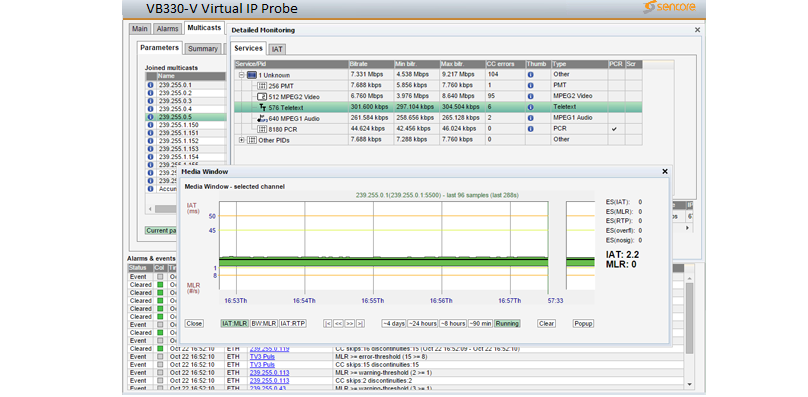
Task: Click the 512 MPEG2 Video icon
Action: [x=262, y=96]
